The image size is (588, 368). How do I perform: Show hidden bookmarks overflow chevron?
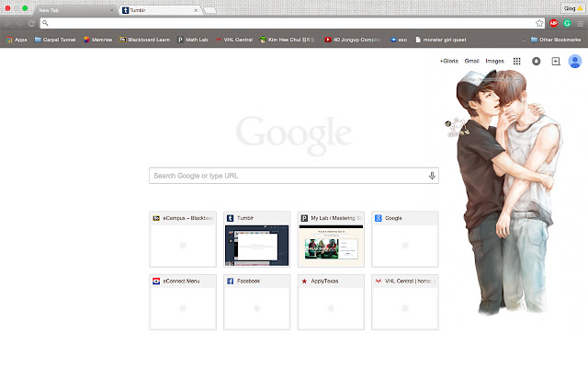coord(524,40)
